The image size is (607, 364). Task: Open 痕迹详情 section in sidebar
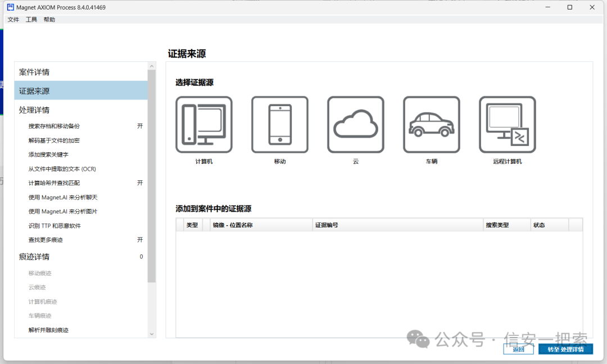81,257
